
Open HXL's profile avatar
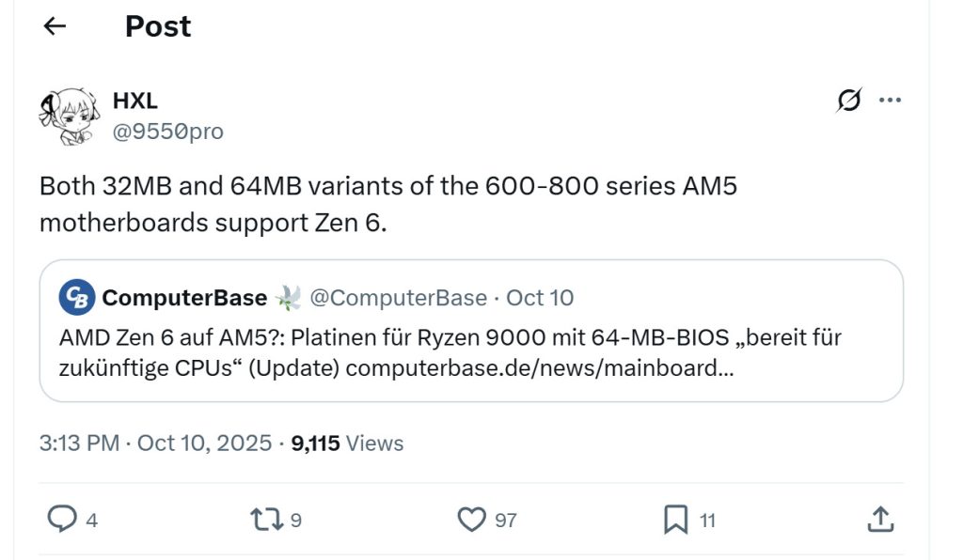point(64,117)
